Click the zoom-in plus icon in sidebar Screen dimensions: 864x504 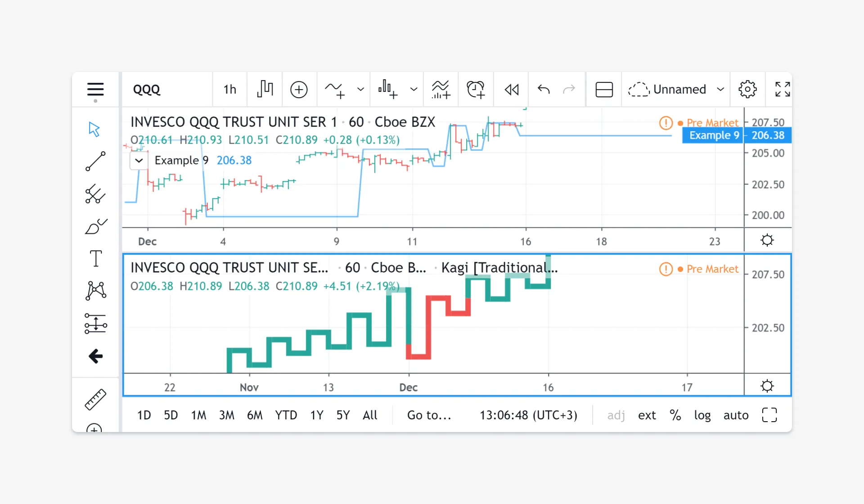pos(94,428)
